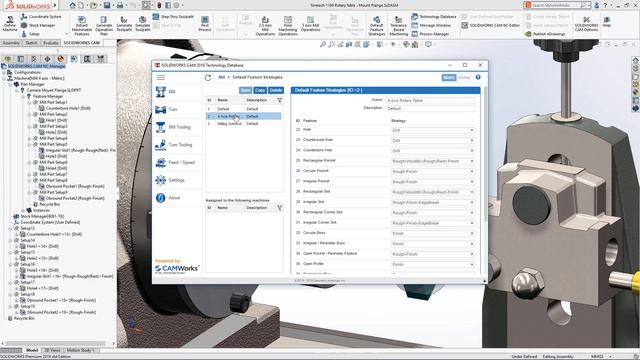Screen dimensions: 640x360
Task: Open the Stock Manager tool
Action: point(38,25)
